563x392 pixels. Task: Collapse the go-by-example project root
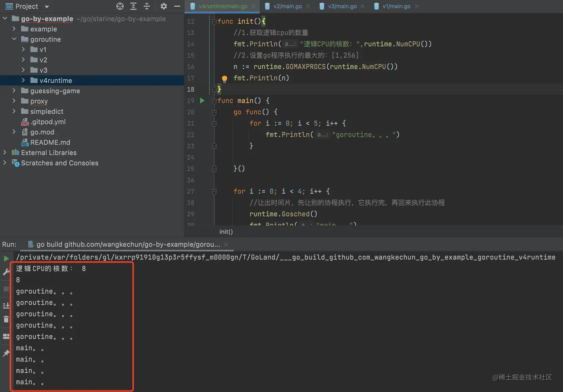click(5, 18)
